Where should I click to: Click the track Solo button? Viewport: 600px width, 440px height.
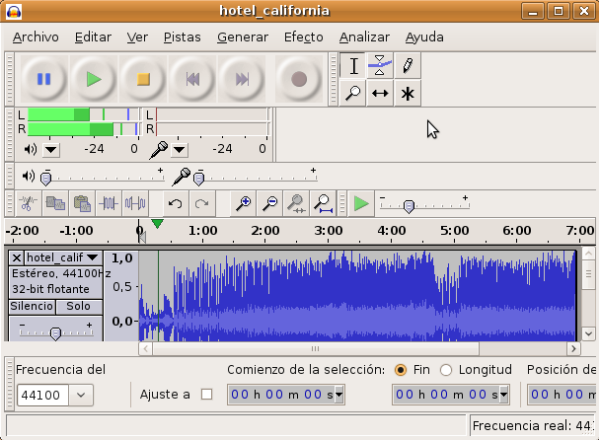(x=78, y=306)
